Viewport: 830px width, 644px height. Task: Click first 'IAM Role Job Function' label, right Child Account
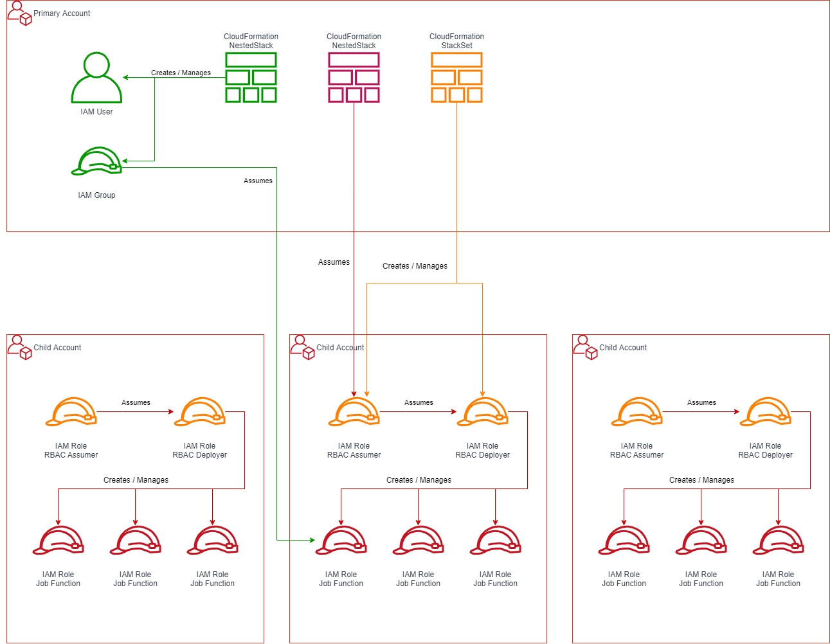[624, 579]
